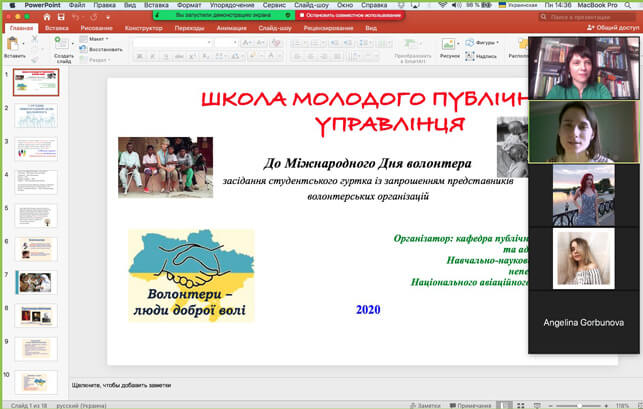
Task: Expand the font name combo box
Action: click(x=209, y=43)
